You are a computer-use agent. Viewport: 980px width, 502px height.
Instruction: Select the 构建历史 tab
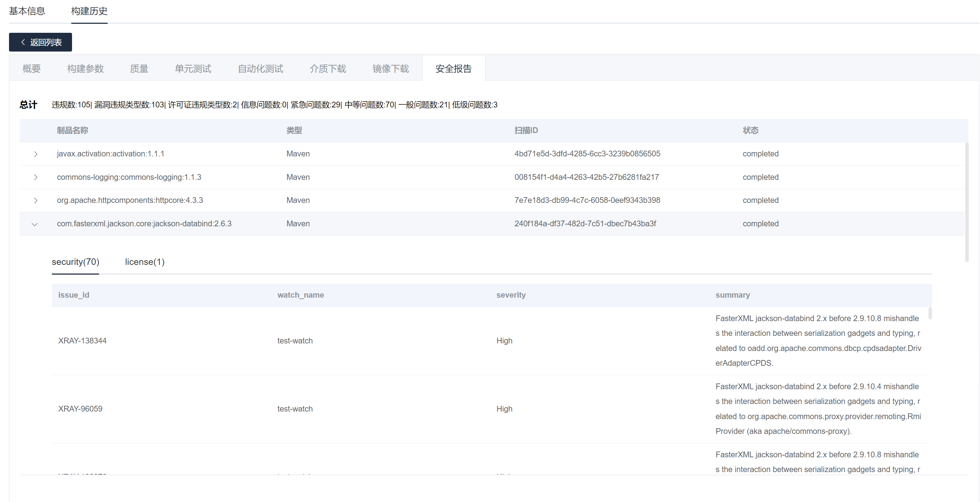(89, 11)
